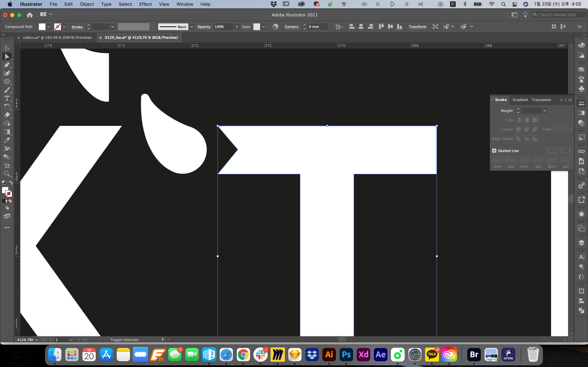Set the None color mode button

(10, 201)
